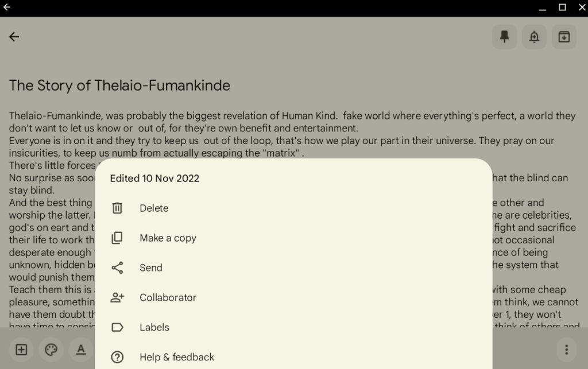Click the trash icon next to Delete
Viewport: 588px width, 369px height.
[117, 208]
